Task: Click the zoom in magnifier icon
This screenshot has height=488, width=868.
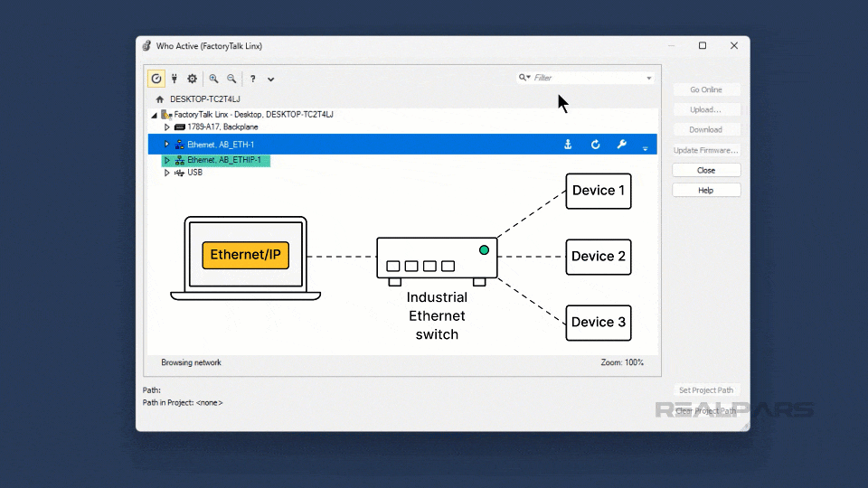Action: coord(213,79)
